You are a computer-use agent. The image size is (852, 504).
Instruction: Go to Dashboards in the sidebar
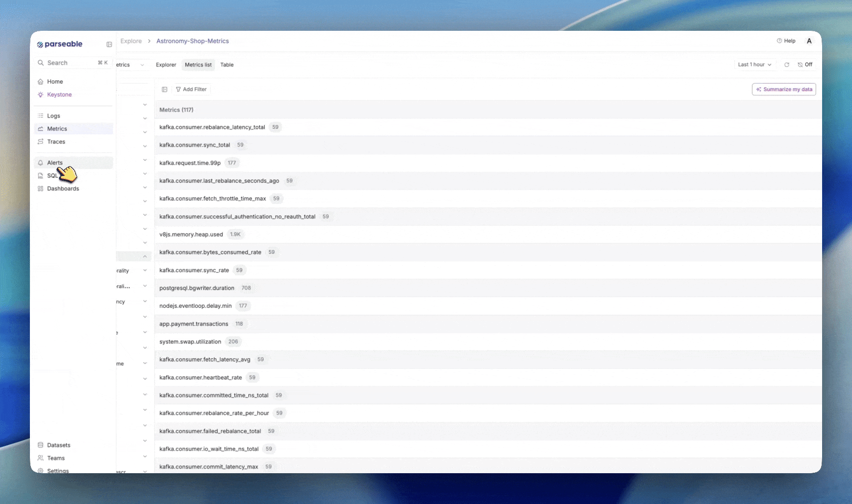[x=63, y=189]
